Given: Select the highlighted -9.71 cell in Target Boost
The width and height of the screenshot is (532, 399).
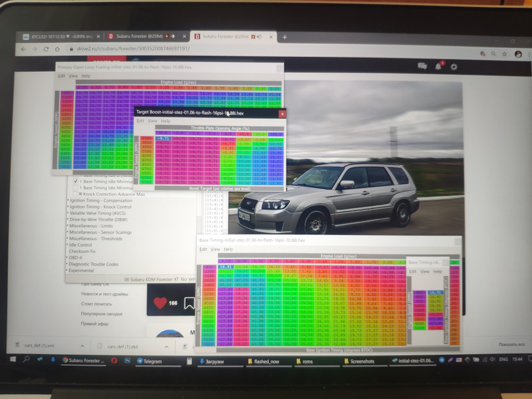Looking at the screenshot, I should tap(163, 139).
